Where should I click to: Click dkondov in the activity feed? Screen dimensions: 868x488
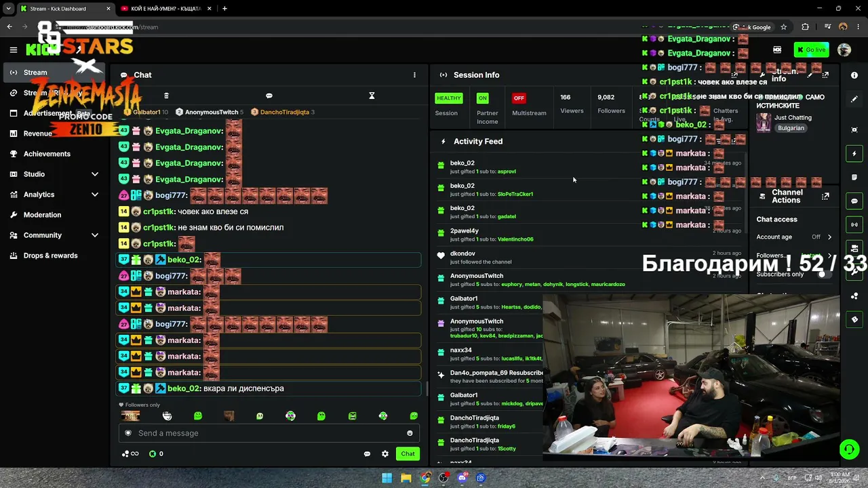coord(462,253)
